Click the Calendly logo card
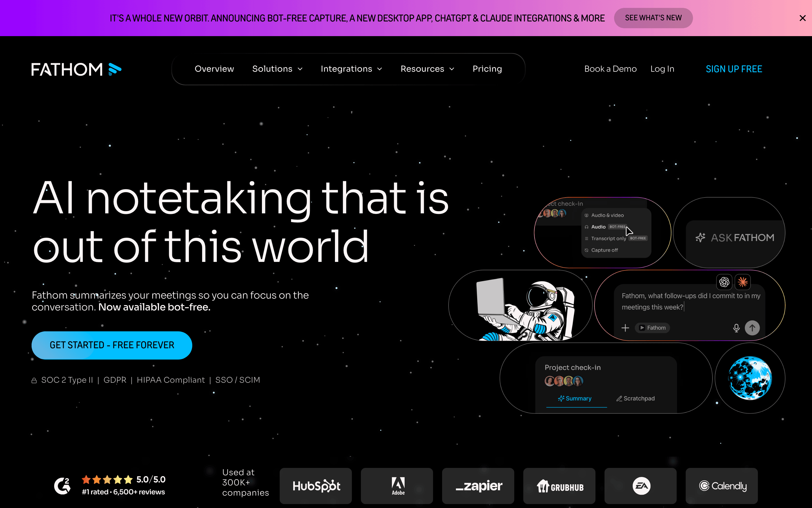The image size is (812, 508). pyautogui.click(x=722, y=486)
